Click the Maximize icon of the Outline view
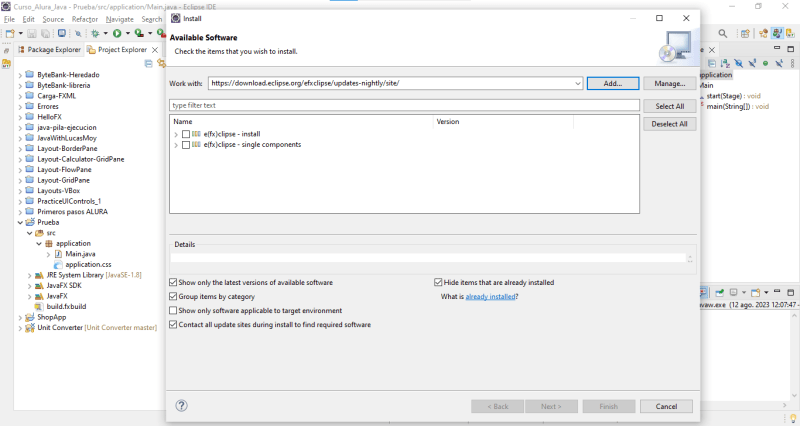 [x=791, y=49]
